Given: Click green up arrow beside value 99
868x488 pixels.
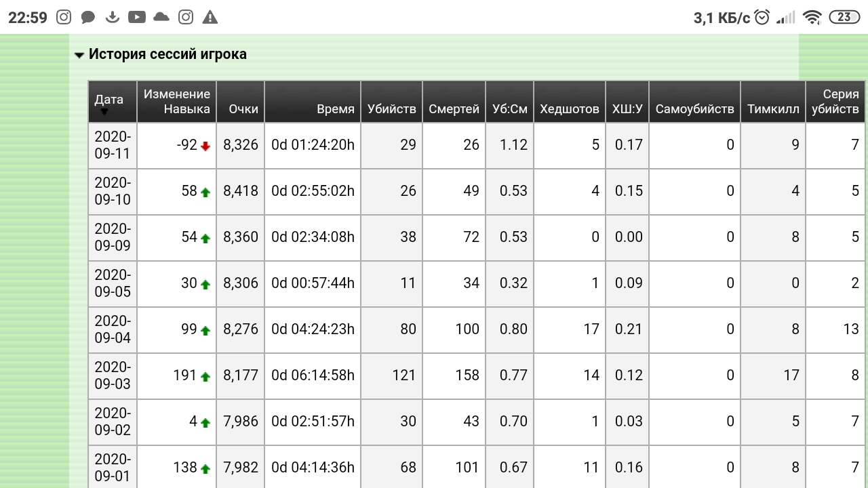Looking at the screenshot, I should [205, 330].
